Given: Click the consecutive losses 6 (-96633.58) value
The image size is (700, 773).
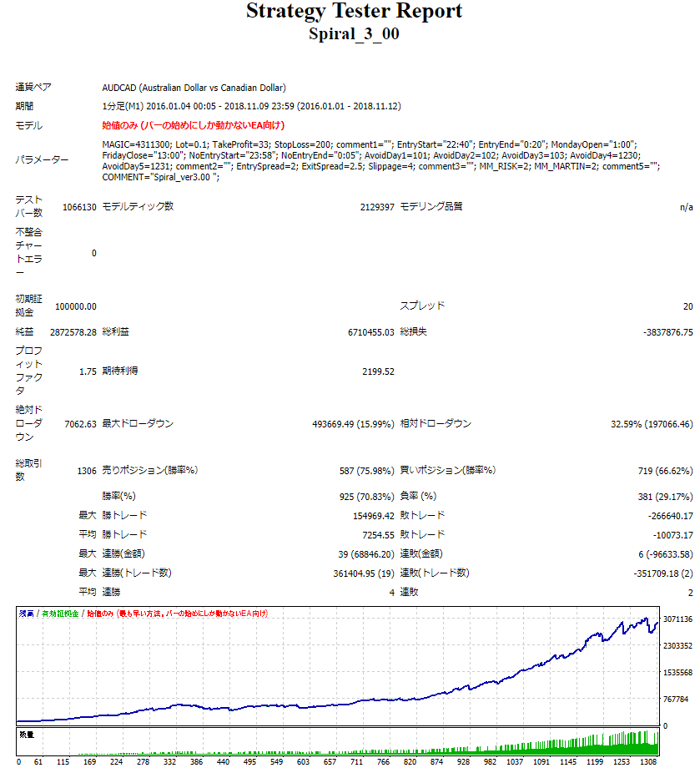Looking at the screenshot, I should 666,554.
